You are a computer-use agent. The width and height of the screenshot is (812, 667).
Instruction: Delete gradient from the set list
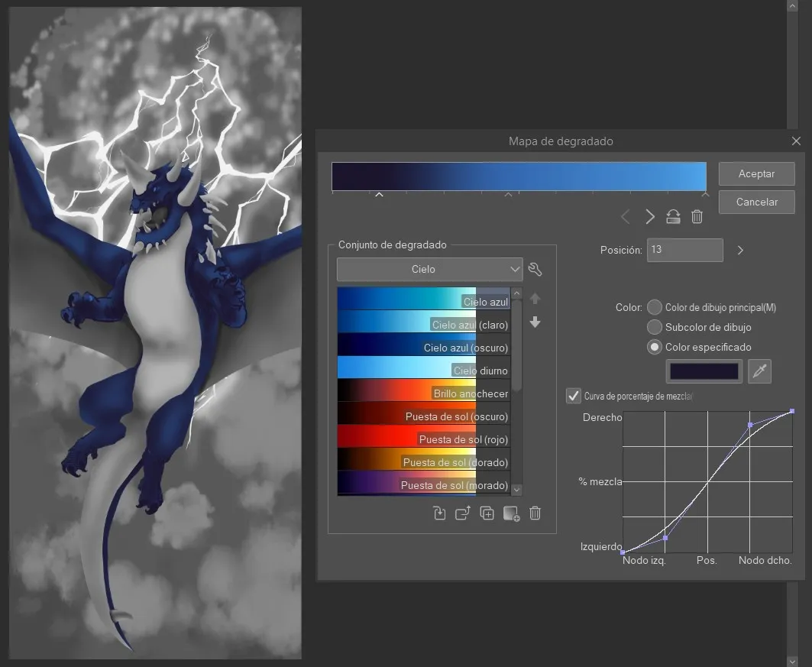[x=535, y=513]
